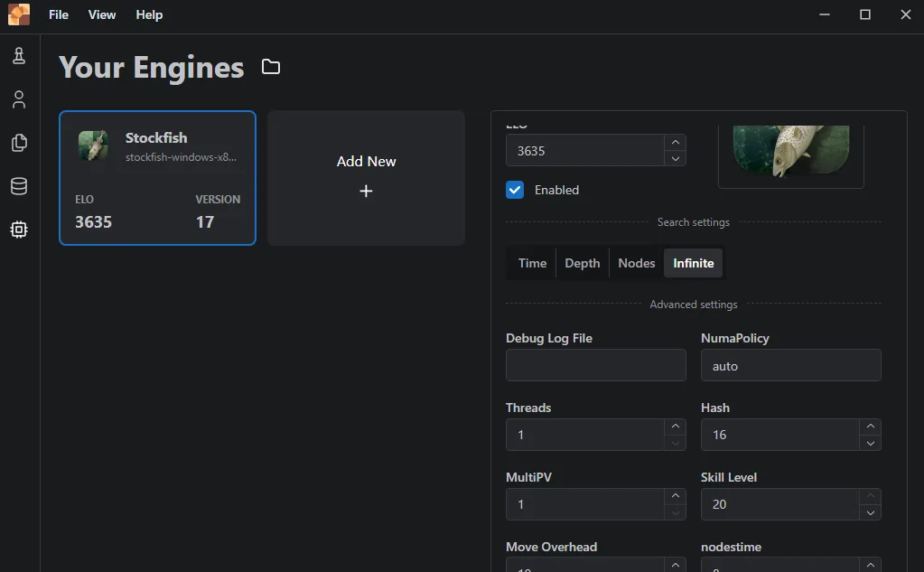Image resolution: width=924 pixels, height=572 pixels.
Task: Click the app logo icon
Action: tap(19, 14)
